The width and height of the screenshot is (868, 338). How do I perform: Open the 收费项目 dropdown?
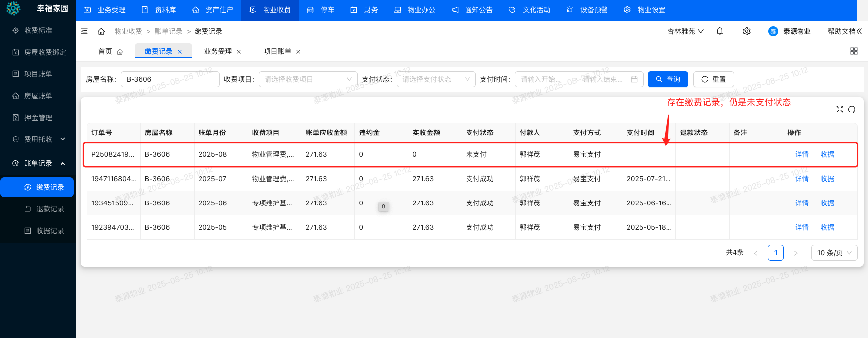click(x=308, y=79)
